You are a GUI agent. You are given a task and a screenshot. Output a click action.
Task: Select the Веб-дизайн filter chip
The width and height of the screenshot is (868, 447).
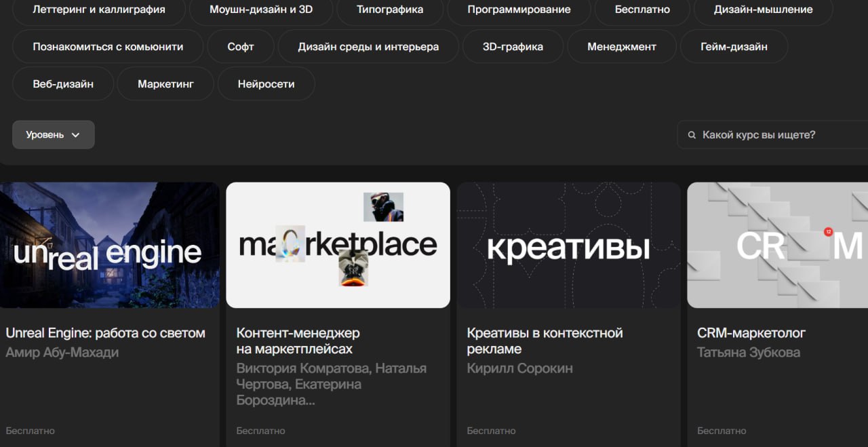pyautogui.click(x=63, y=84)
